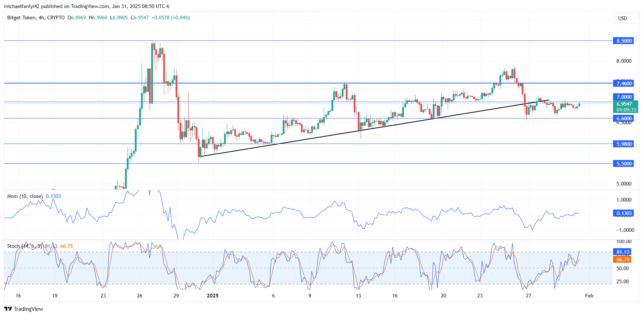
Task: Click the 29 date label on time axis
Action: 176,296
